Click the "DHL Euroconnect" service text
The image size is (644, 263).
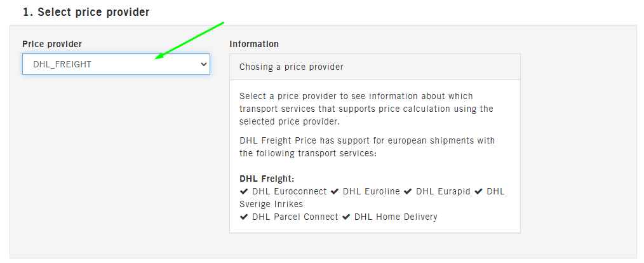[289, 191]
